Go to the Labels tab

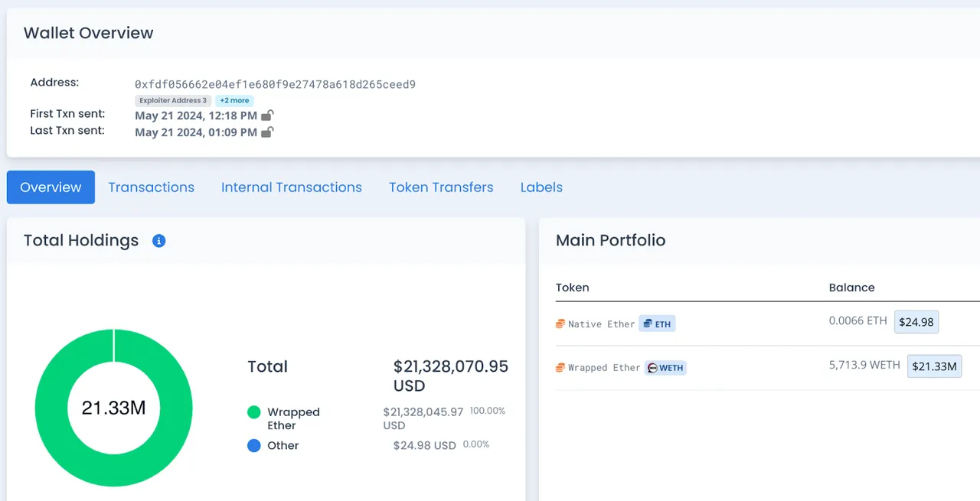point(541,187)
